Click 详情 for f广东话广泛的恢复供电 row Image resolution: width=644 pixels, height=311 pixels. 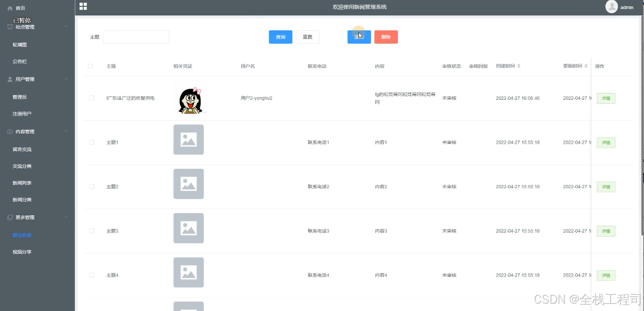[606, 98]
